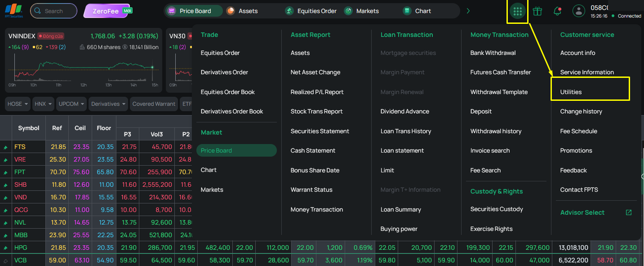Click the Symbol column header
The height and width of the screenshot is (266, 644).
click(29, 128)
